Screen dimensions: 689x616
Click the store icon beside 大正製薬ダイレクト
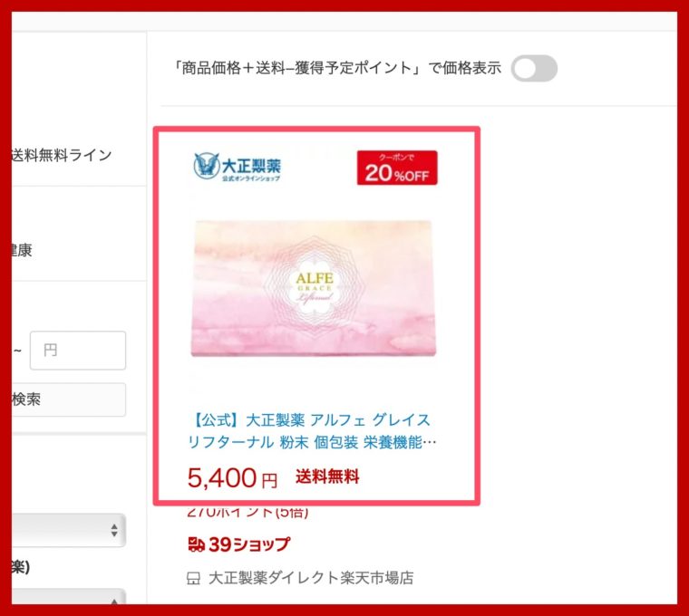193,578
